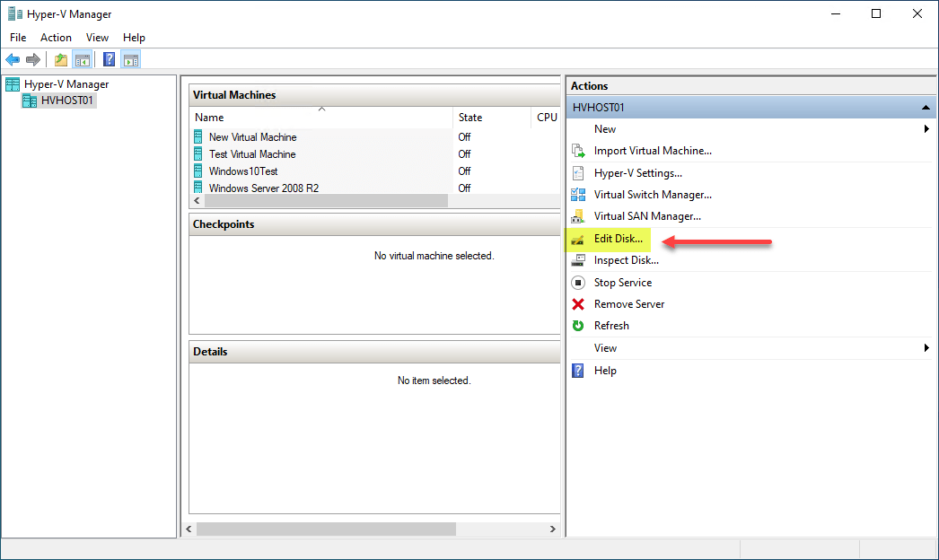Click the Refresh action text
939x560 pixels.
pyautogui.click(x=611, y=326)
